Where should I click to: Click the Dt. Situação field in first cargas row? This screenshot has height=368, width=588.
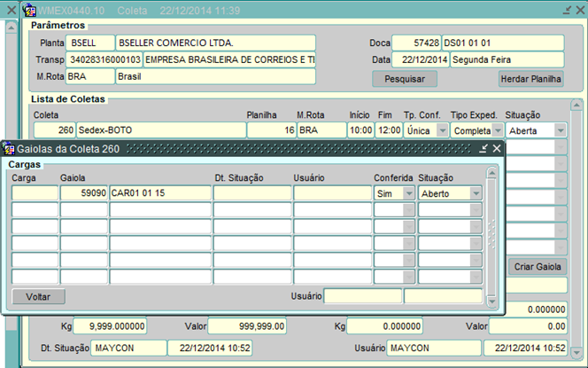pyautogui.click(x=252, y=193)
